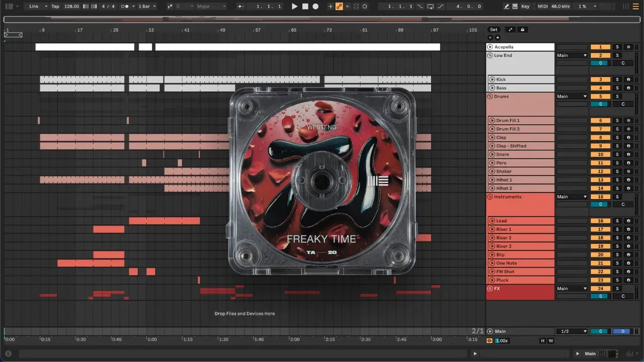Solo the Bass track

pos(617,88)
